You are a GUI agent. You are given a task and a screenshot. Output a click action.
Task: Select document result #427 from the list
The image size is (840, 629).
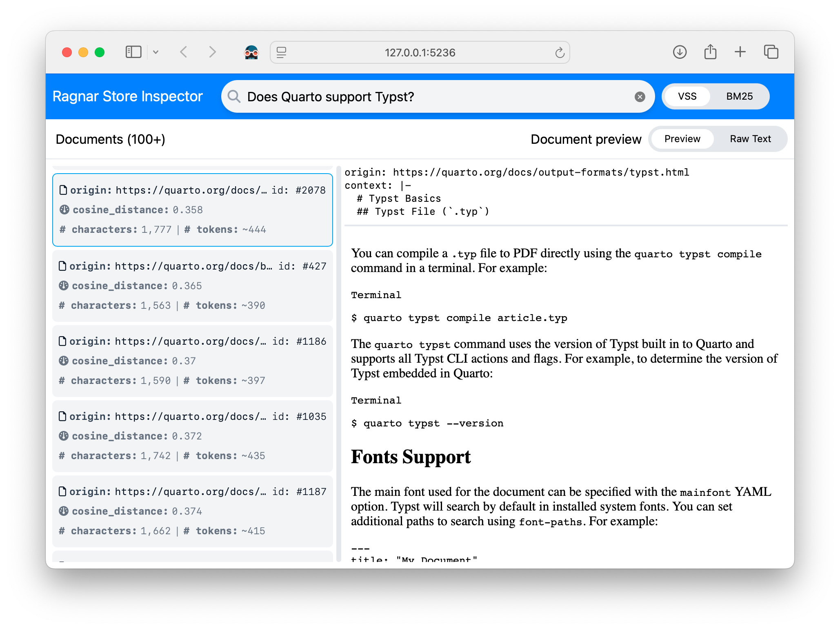pos(192,286)
